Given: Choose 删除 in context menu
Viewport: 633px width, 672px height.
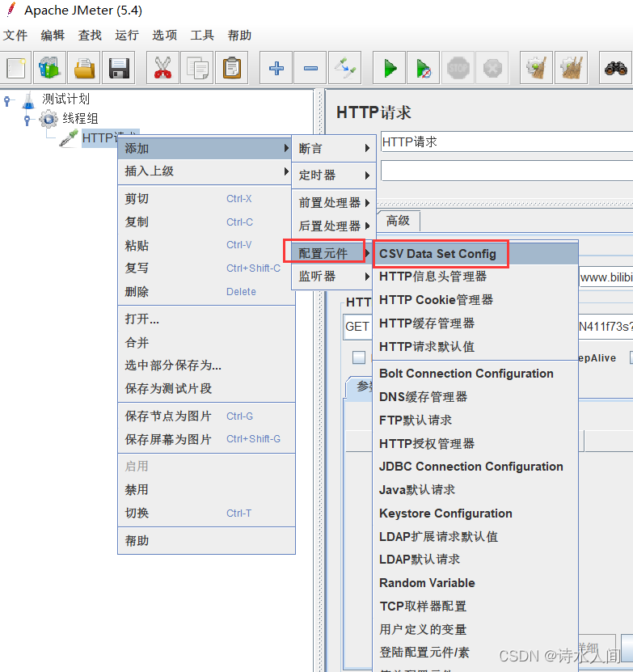Looking at the screenshot, I should click(x=206, y=292).
